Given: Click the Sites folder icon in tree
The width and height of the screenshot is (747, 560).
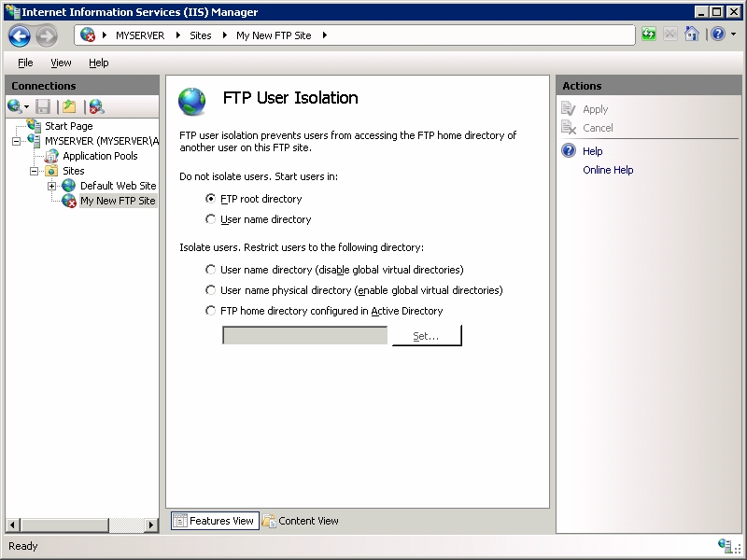Looking at the screenshot, I should pos(51,171).
